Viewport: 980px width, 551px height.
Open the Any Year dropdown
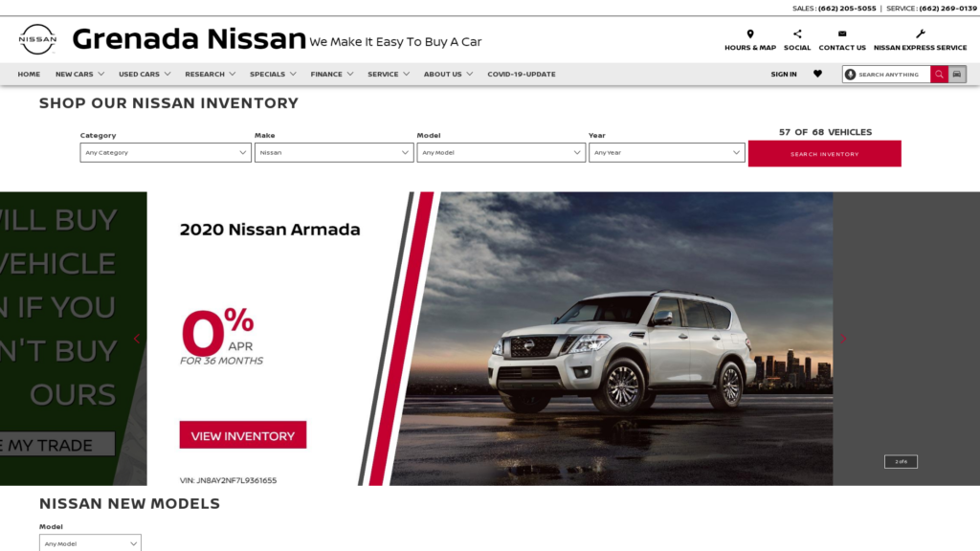(666, 152)
